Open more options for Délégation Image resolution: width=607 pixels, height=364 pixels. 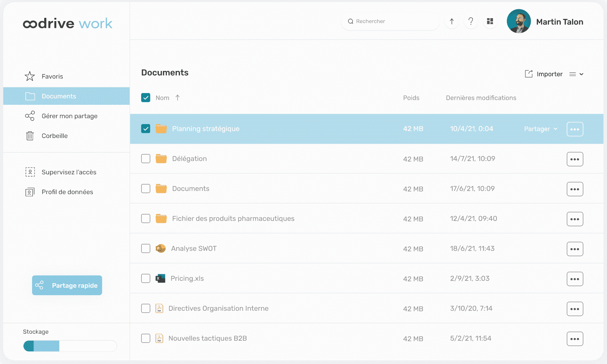[575, 159]
